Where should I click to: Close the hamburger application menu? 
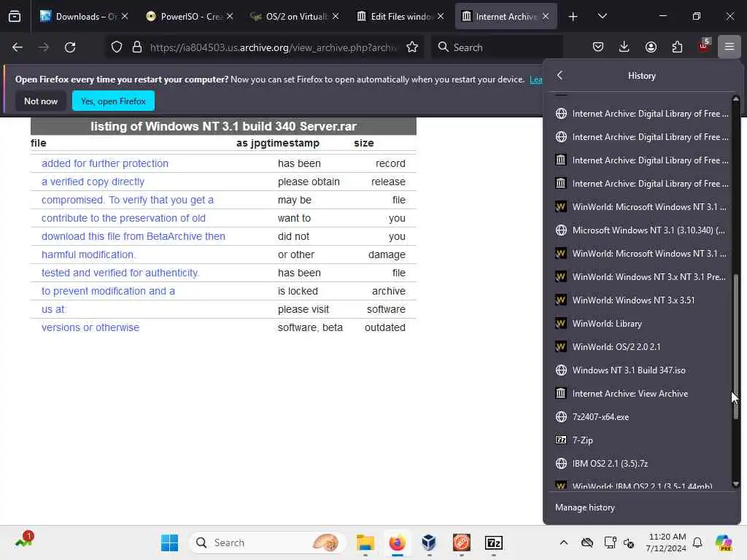coord(729,47)
